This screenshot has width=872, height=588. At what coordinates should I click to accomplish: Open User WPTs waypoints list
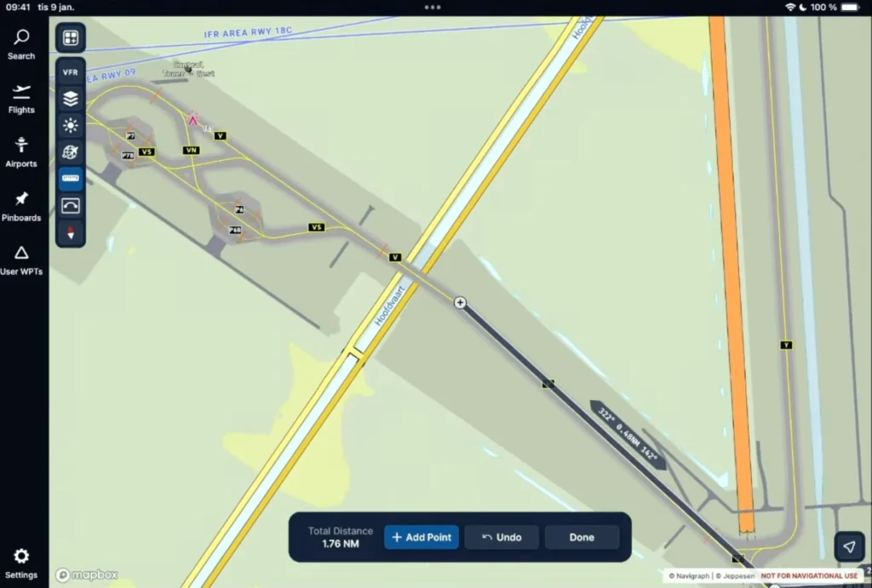tap(21, 260)
